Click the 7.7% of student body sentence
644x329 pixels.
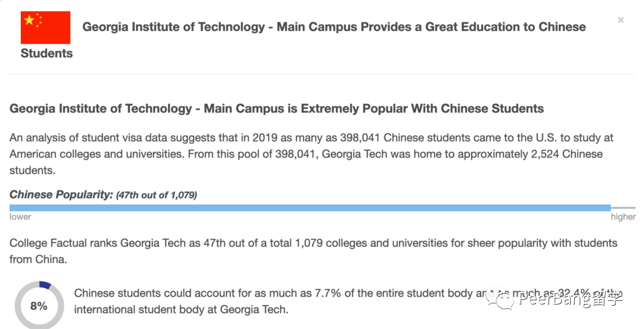click(274, 293)
